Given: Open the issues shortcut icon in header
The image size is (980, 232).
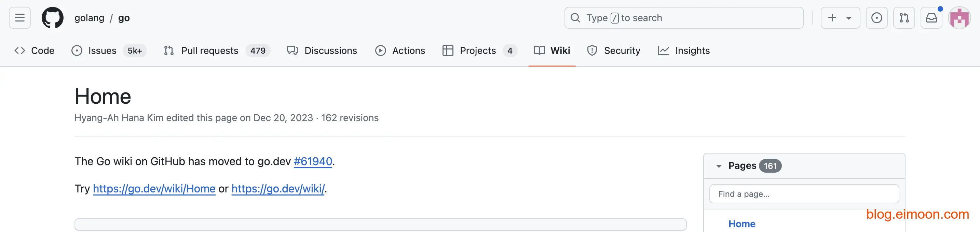Looking at the screenshot, I should pyautogui.click(x=876, y=18).
